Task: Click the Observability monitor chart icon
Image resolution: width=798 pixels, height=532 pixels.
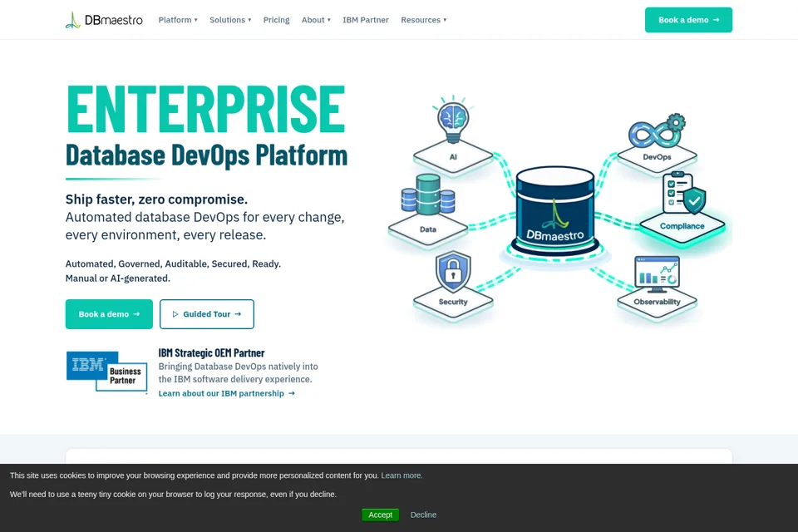Action: point(657,273)
